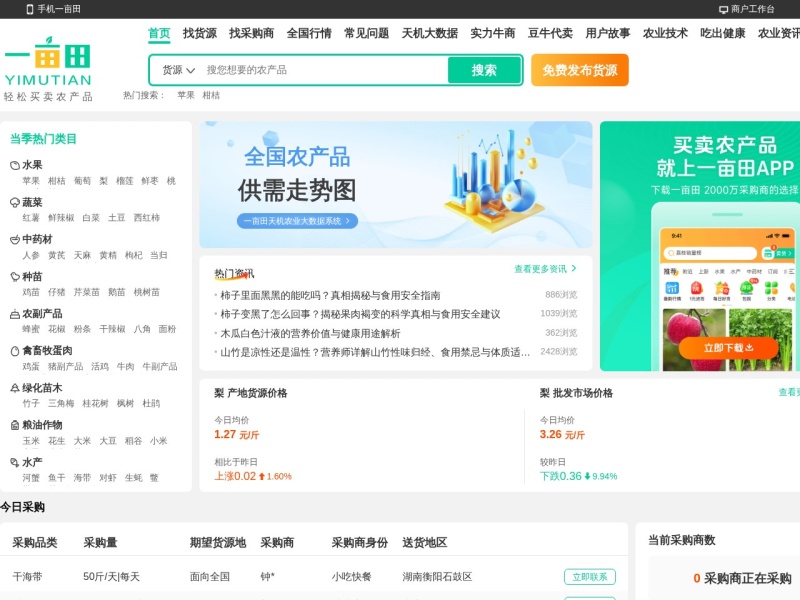This screenshot has height=600, width=800.
Task: Click 立即联系 for 干海带 row
Action: click(x=590, y=577)
